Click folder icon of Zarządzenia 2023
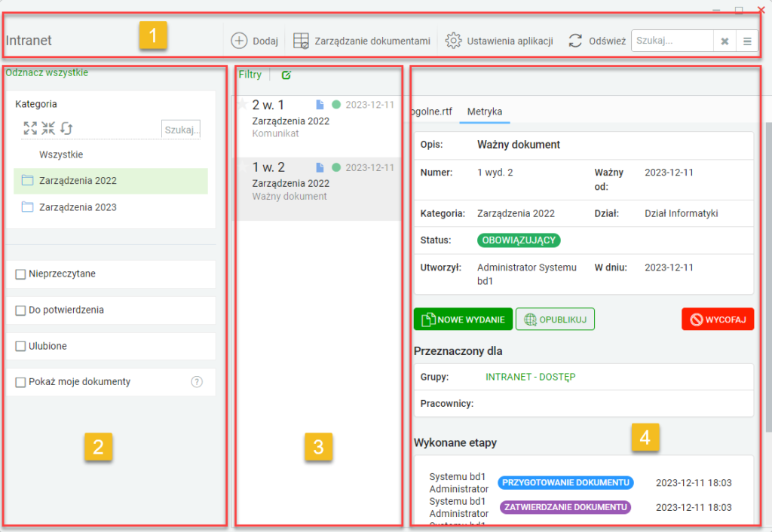This screenshot has height=532, width=772. pyautogui.click(x=28, y=206)
